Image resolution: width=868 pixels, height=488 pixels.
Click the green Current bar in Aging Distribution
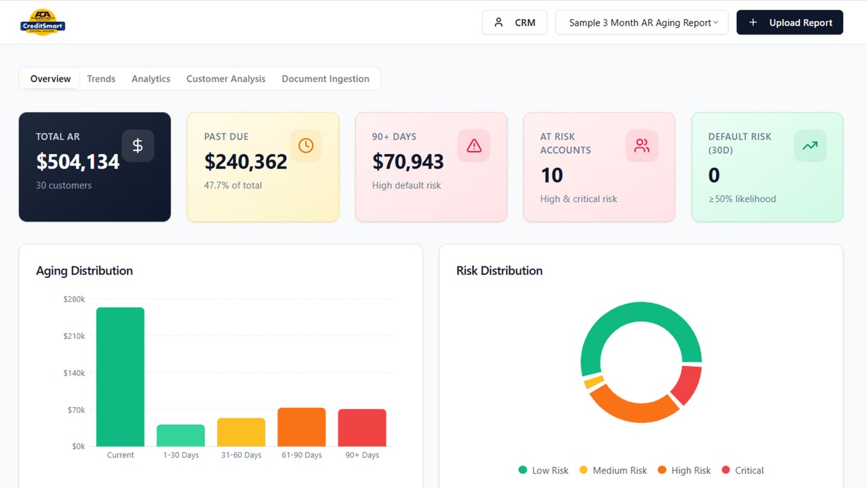point(120,377)
